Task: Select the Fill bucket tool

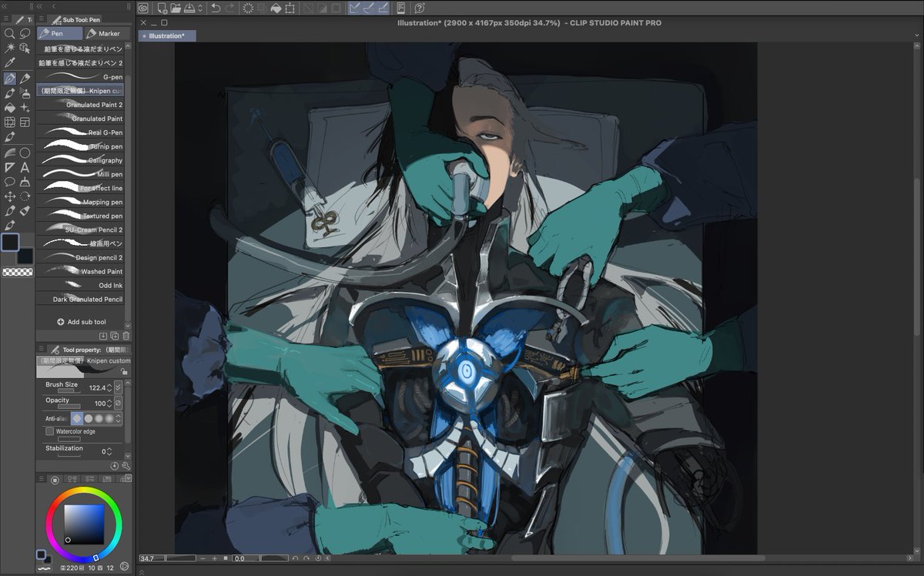Action: [x=9, y=108]
